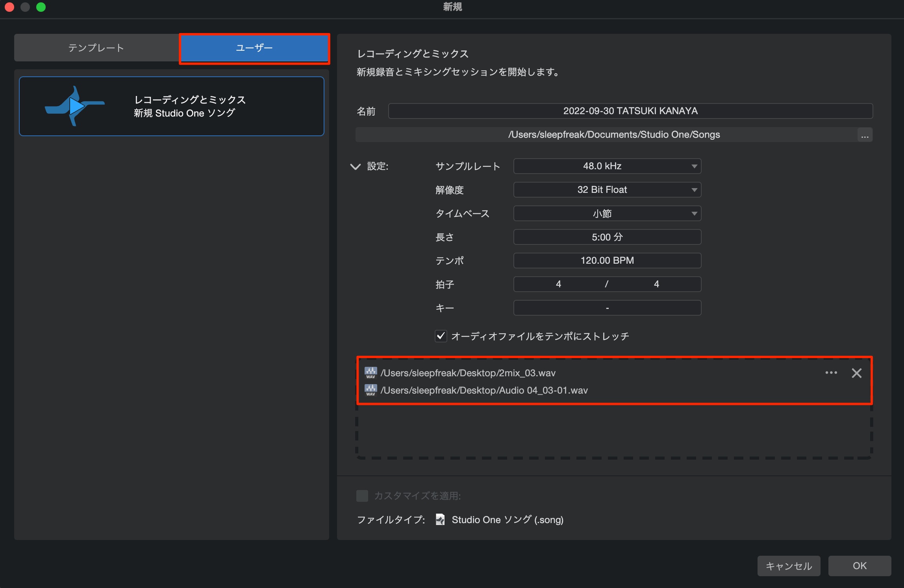904x588 pixels.
Task: Remove files with the X icon
Action: (856, 373)
